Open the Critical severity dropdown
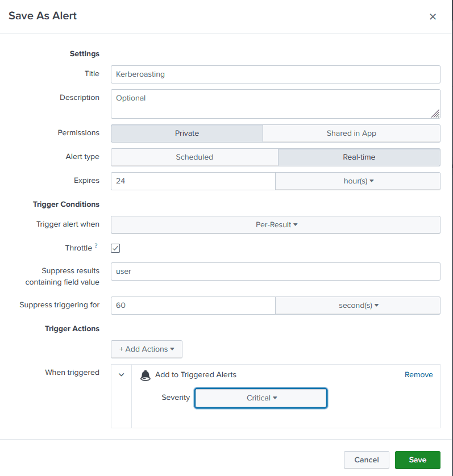The height and width of the screenshot is (476, 453). coord(261,398)
